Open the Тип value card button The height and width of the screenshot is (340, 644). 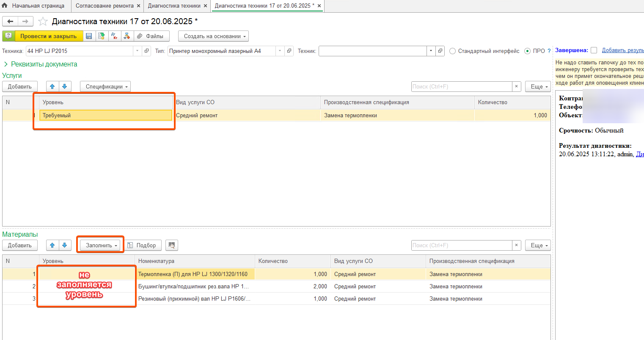pos(289,51)
